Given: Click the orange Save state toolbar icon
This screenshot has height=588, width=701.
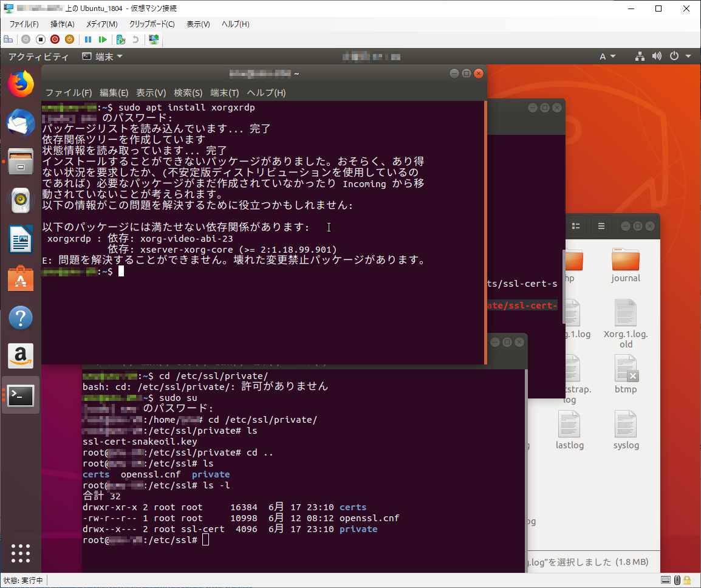Looking at the screenshot, I should [x=69, y=39].
